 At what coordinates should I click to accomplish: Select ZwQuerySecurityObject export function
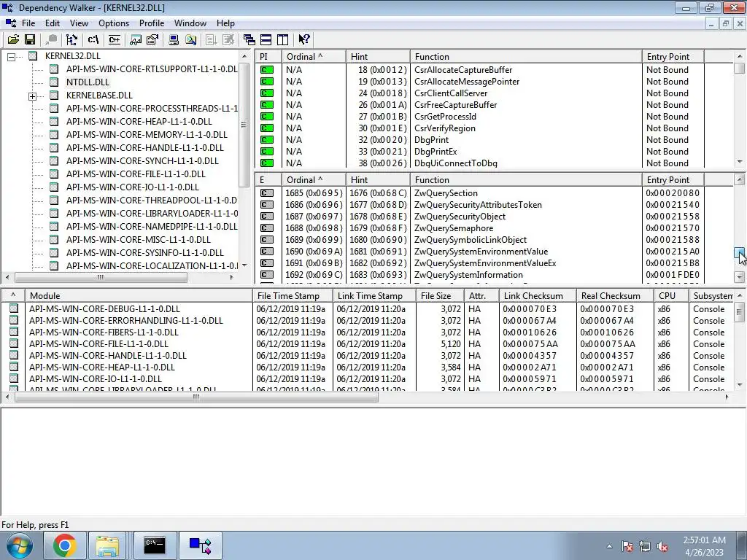[460, 217]
